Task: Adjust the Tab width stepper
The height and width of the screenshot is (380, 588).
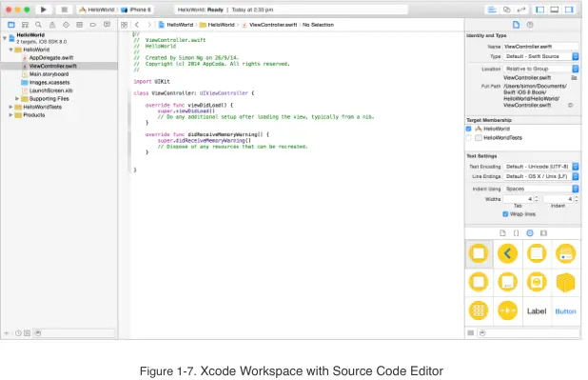Action: (537, 199)
